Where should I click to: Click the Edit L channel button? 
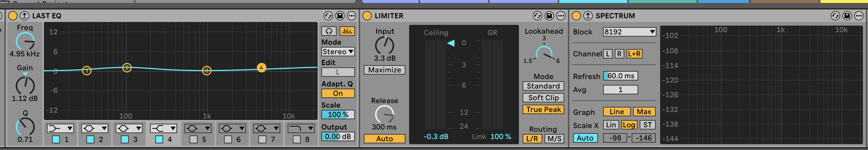tap(338, 72)
